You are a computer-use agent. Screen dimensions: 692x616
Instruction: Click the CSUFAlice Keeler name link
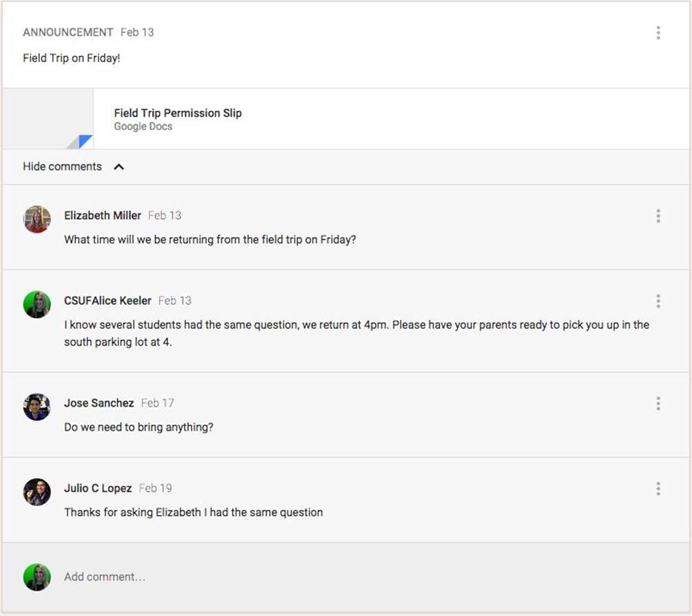click(x=107, y=301)
